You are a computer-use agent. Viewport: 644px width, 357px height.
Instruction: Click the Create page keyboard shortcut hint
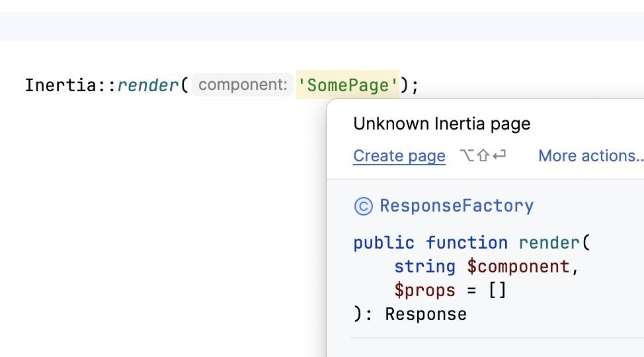pos(483,156)
